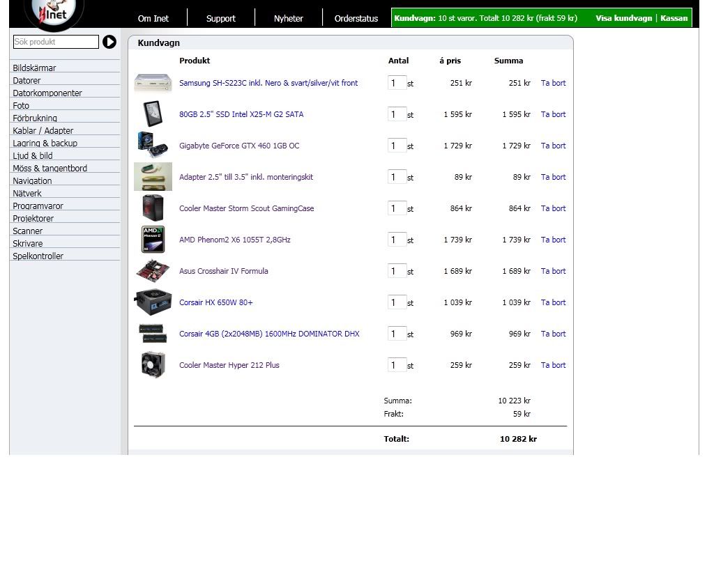Click the Gigabyte GeForce GTX 460 thumbnail
Viewport: 707px width, 588px height.
click(153, 145)
